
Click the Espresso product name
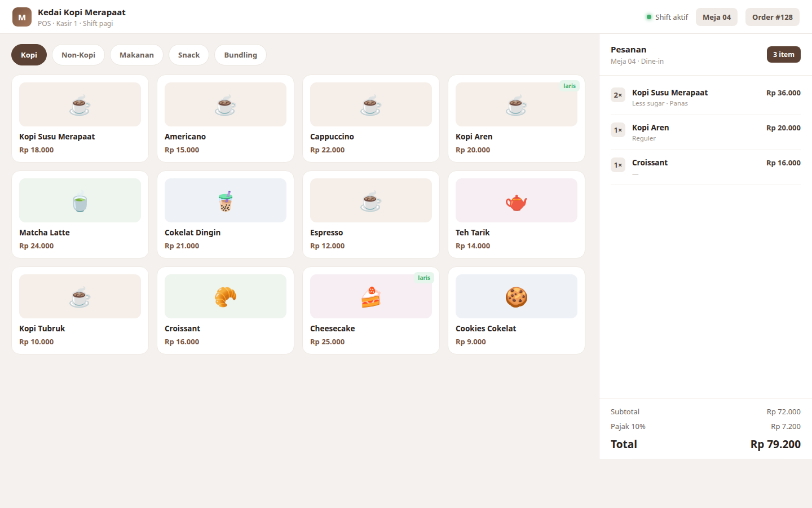click(x=326, y=233)
